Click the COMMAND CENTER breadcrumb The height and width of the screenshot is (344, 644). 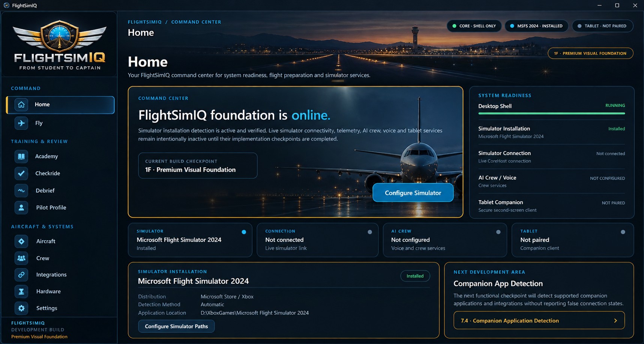196,22
